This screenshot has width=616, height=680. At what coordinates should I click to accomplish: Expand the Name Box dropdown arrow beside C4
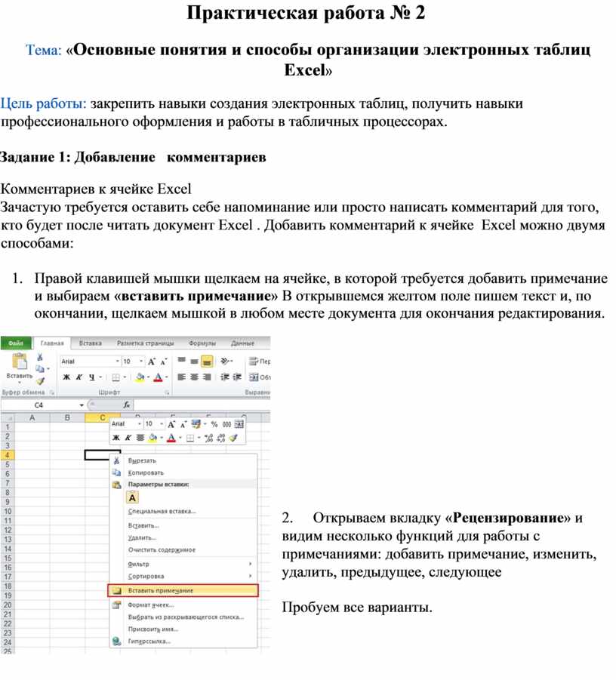[x=82, y=405]
